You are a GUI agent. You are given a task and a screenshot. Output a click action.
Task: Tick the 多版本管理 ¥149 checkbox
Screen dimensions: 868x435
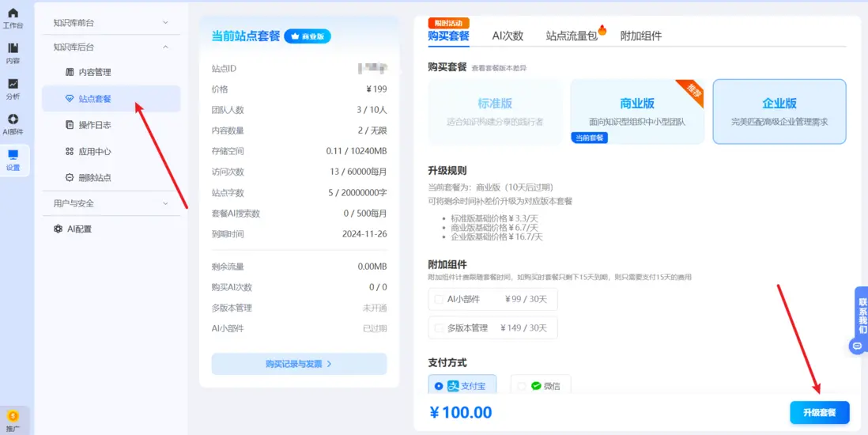click(x=439, y=328)
